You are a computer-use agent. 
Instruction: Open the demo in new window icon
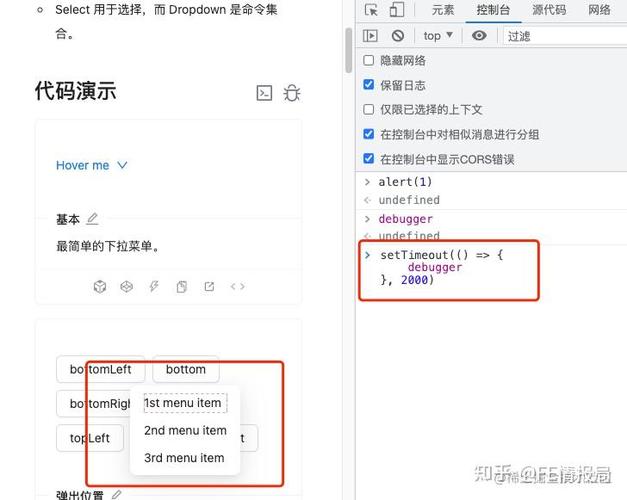(209, 286)
